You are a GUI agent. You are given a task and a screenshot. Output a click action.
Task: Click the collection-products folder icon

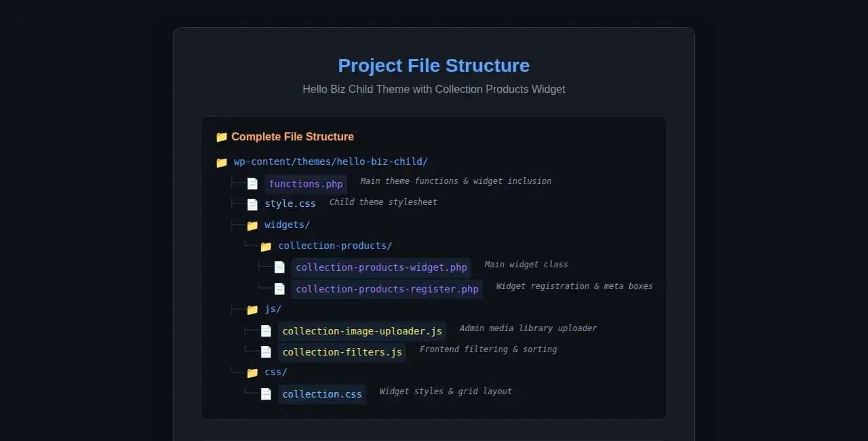pos(266,246)
